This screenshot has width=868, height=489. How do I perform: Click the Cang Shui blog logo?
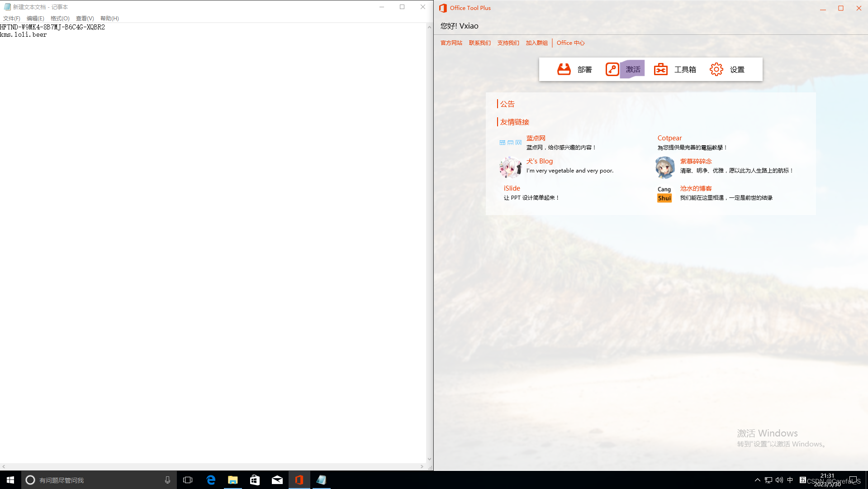pyautogui.click(x=664, y=194)
